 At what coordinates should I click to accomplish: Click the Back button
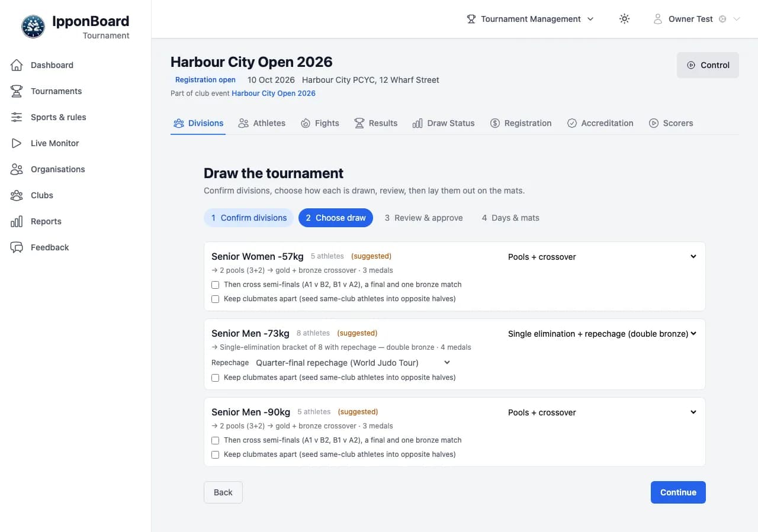pos(223,492)
